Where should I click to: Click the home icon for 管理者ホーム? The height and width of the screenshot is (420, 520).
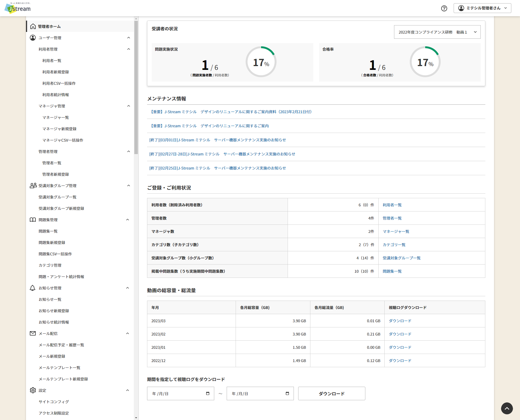(33, 26)
